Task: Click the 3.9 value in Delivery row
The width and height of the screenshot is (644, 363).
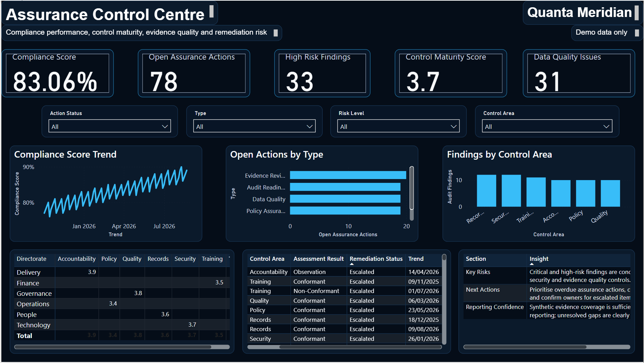Action: pos(92,272)
